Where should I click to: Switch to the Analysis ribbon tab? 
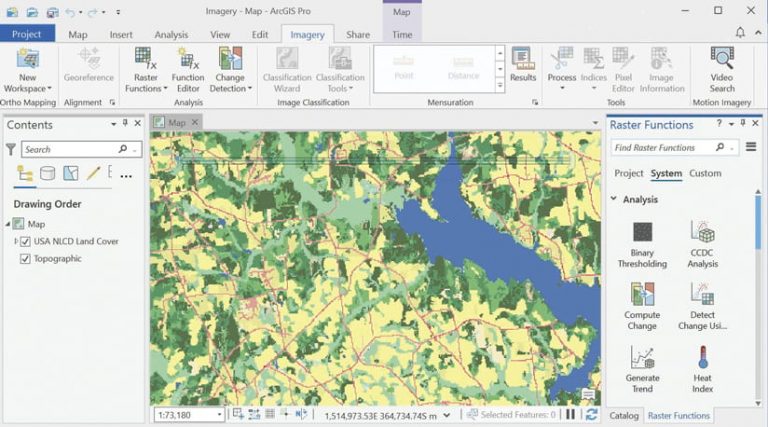tap(171, 35)
